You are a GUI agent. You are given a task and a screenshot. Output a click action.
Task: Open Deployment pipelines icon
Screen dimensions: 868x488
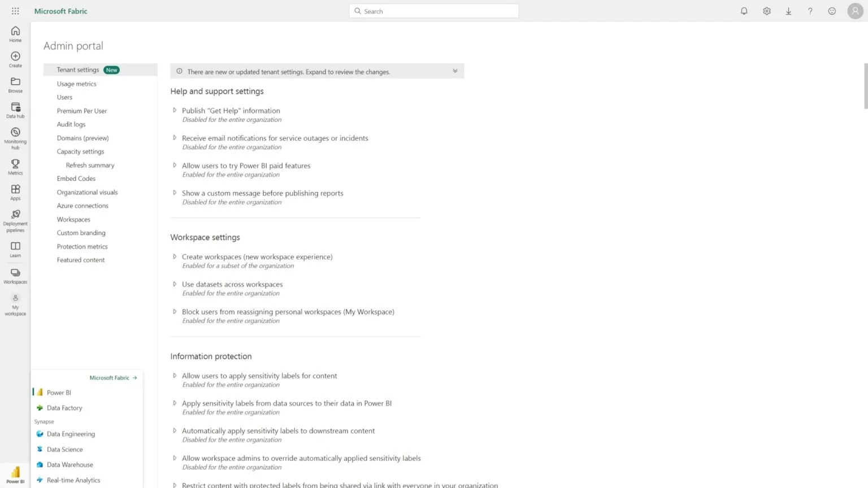pyautogui.click(x=15, y=221)
